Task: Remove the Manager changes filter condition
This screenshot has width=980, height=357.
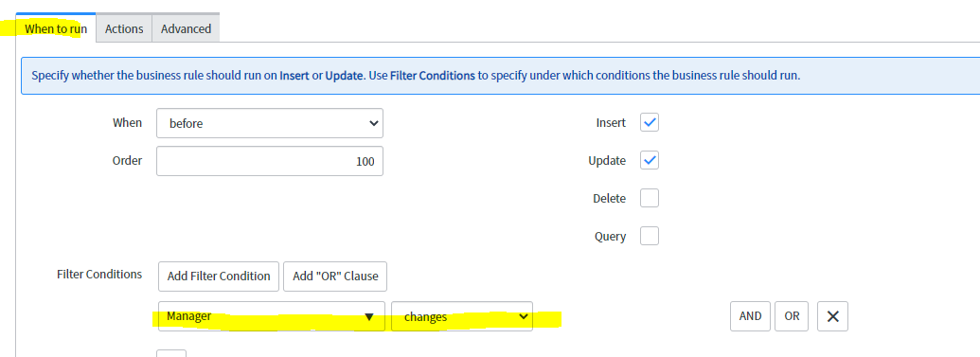Action: click(832, 316)
